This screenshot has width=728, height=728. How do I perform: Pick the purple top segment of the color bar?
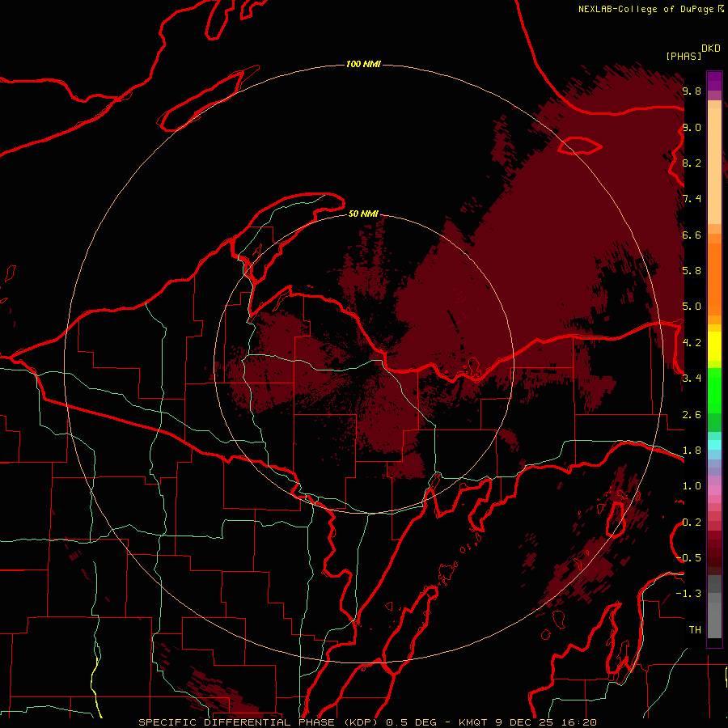(x=714, y=81)
